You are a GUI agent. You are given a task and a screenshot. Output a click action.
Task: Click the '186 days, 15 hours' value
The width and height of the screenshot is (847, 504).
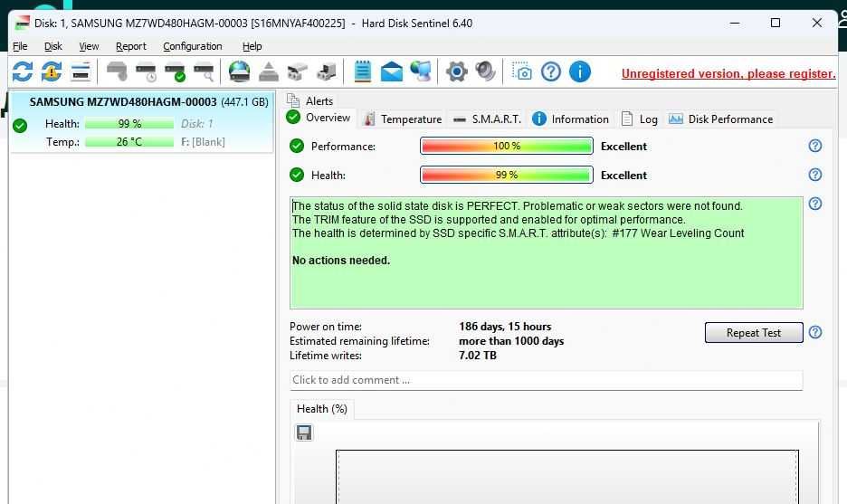click(505, 327)
